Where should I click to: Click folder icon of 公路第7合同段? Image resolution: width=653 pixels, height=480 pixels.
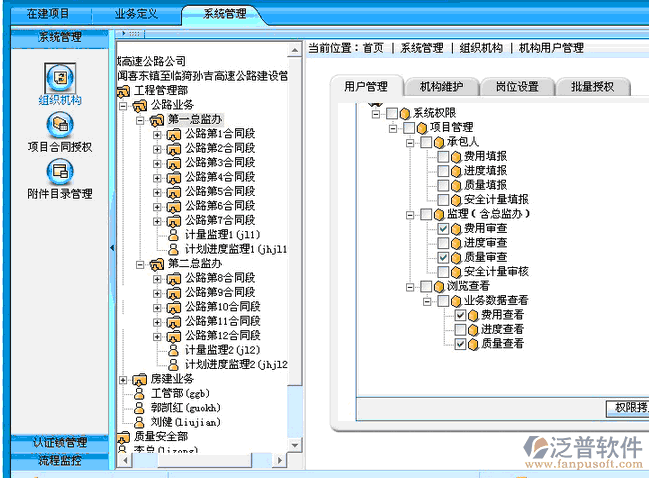click(x=174, y=221)
